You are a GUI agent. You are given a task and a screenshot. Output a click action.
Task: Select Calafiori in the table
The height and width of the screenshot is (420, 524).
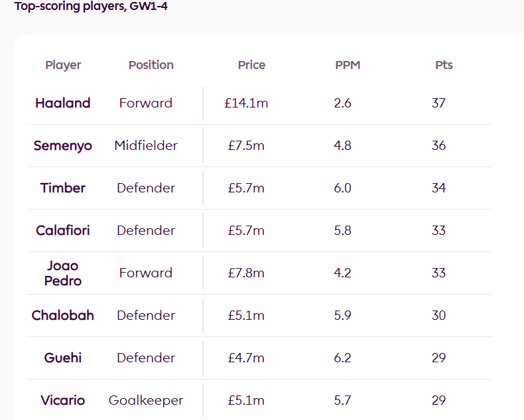pos(63,230)
